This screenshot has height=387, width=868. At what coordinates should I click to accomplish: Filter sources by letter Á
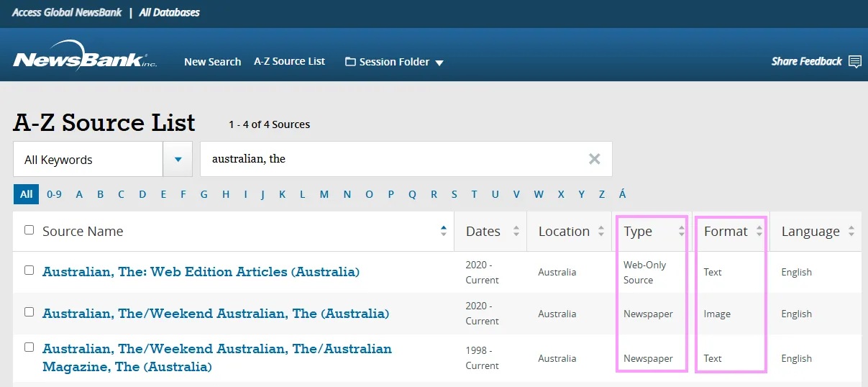click(x=623, y=194)
